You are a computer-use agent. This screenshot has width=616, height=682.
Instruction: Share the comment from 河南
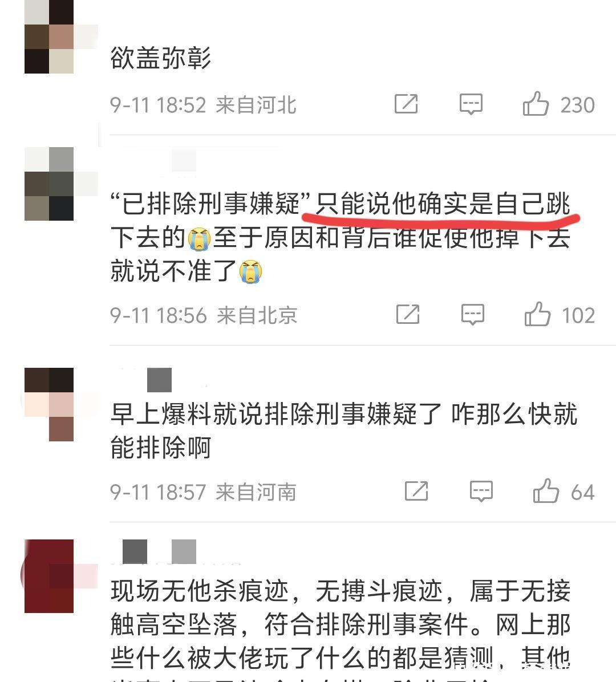416,491
